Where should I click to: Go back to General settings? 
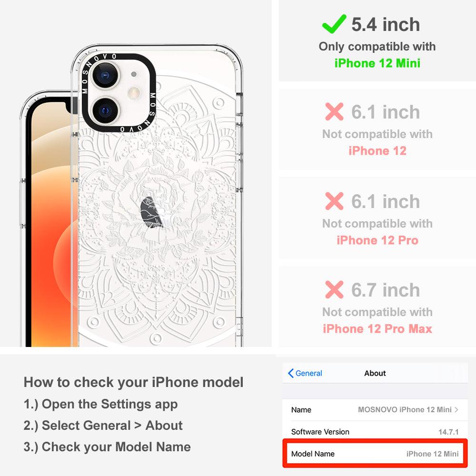(305, 373)
